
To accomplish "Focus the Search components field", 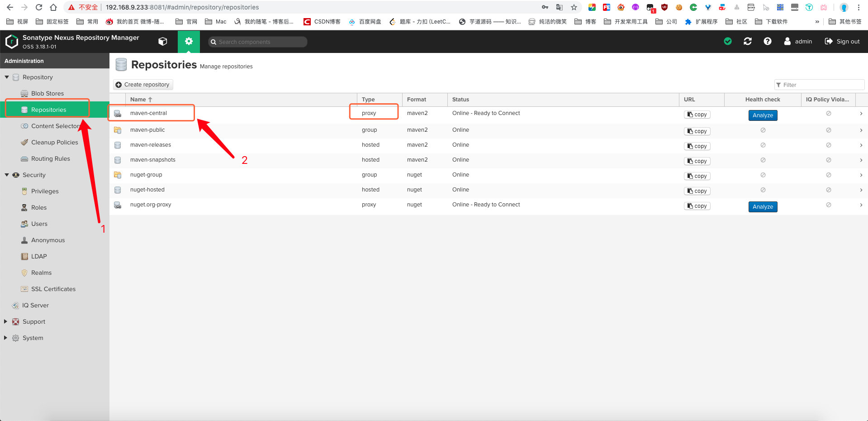I will (258, 42).
